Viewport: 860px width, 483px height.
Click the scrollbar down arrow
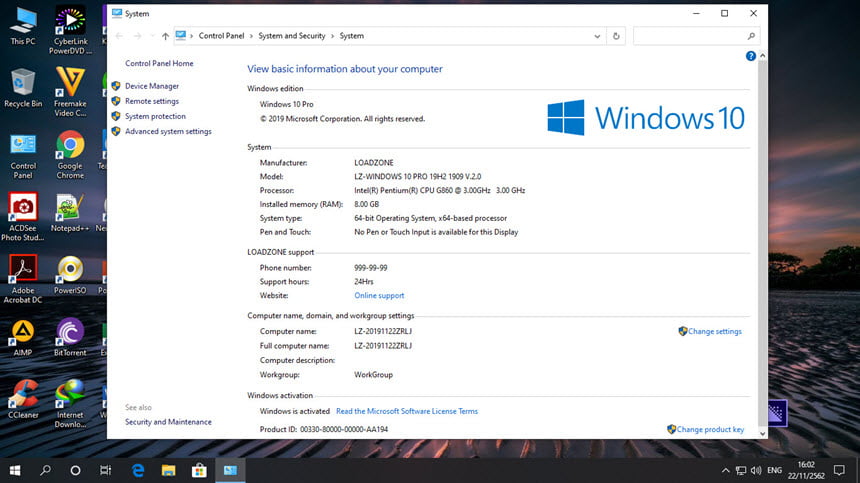click(x=762, y=434)
